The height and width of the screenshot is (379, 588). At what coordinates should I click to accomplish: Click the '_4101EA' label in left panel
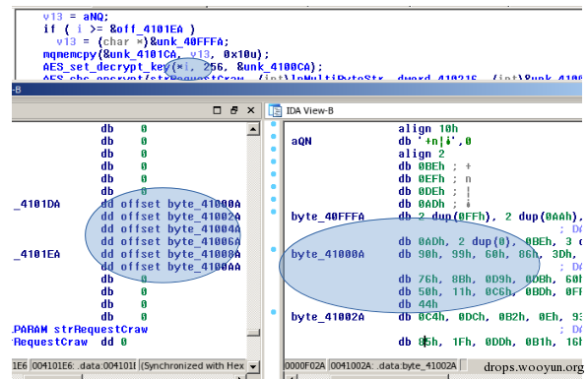36,255
